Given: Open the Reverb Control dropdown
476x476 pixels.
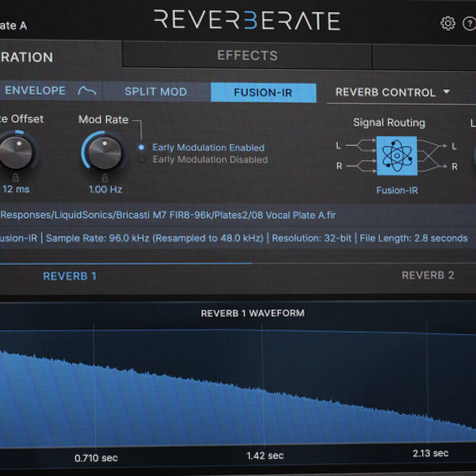Looking at the screenshot, I should (x=392, y=92).
